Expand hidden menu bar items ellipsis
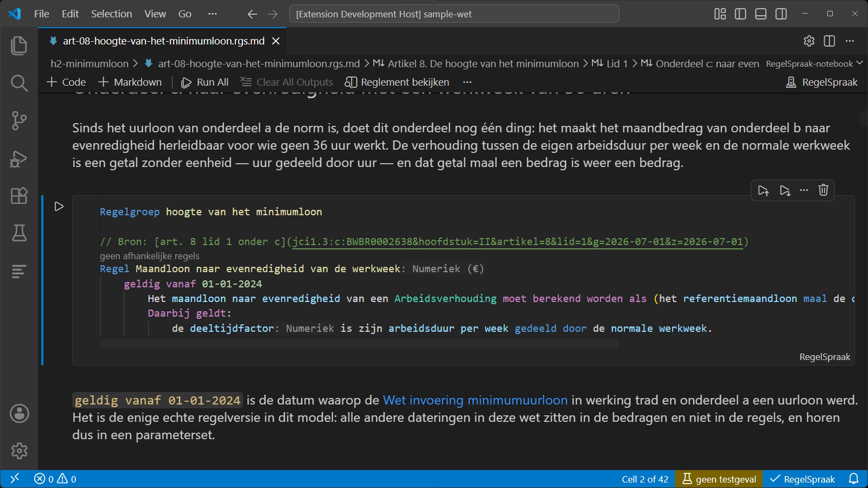 [x=212, y=14]
